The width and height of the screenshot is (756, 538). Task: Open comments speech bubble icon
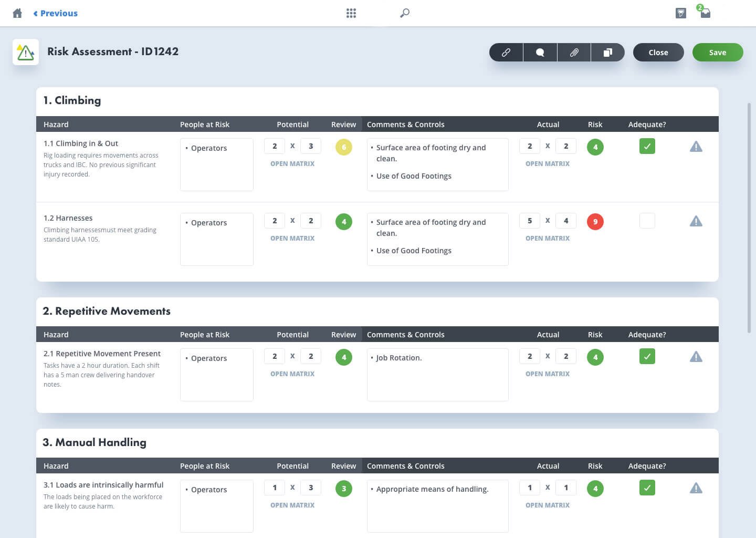coord(540,53)
